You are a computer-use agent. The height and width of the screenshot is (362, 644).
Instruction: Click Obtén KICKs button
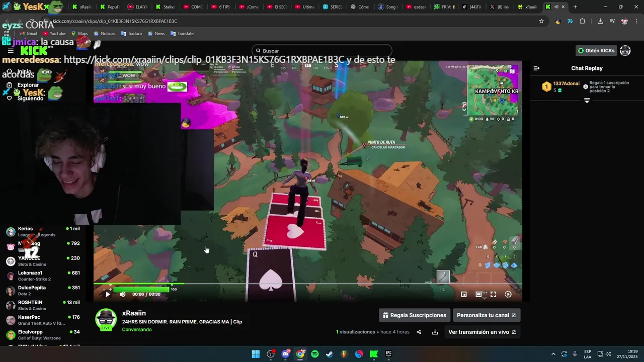596,51
